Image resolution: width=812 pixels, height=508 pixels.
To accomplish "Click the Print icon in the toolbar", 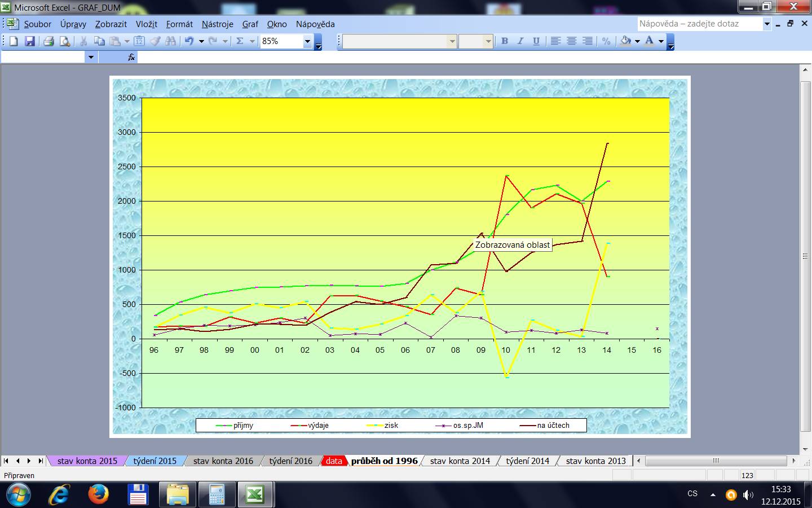I will pyautogui.click(x=48, y=41).
